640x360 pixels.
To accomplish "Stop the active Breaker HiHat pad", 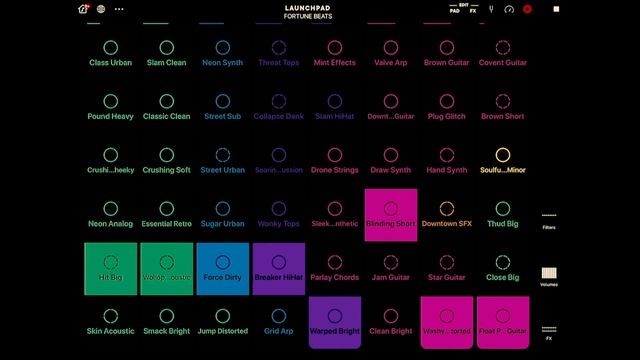I will 279,269.
